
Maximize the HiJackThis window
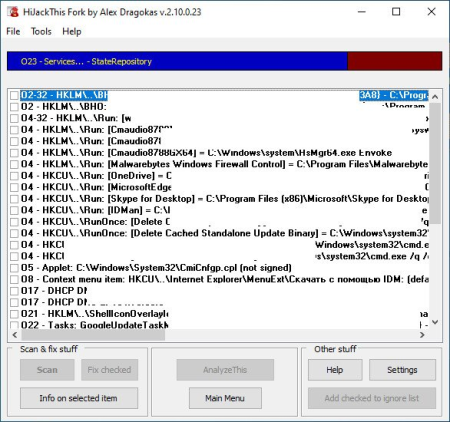(x=396, y=12)
